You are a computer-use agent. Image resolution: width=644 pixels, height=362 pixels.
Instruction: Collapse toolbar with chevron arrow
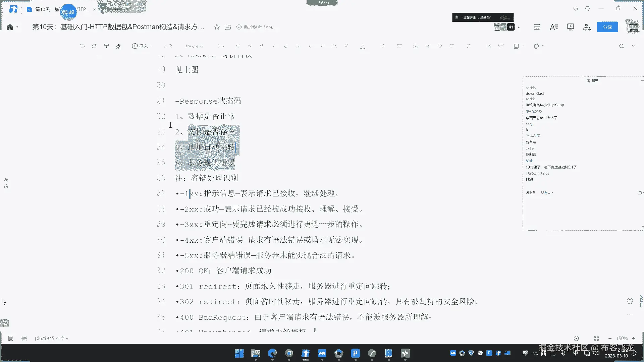click(x=634, y=46)
